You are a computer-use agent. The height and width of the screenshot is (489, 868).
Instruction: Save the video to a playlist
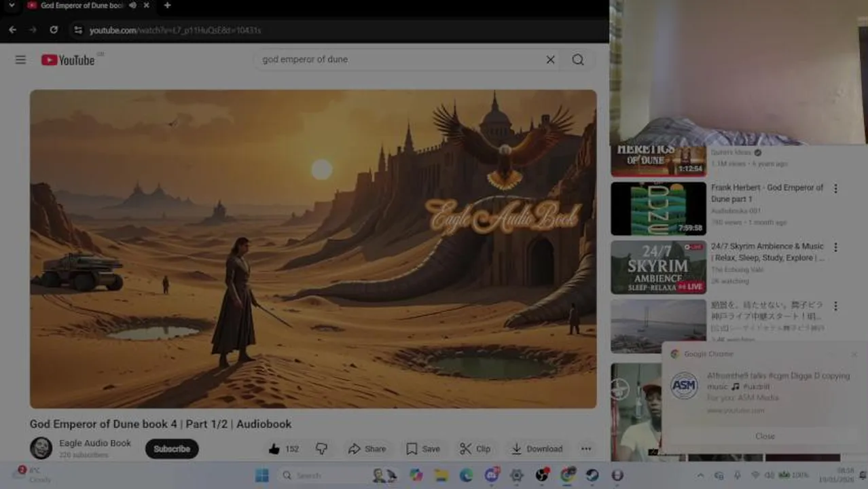[x=423, y=449]
